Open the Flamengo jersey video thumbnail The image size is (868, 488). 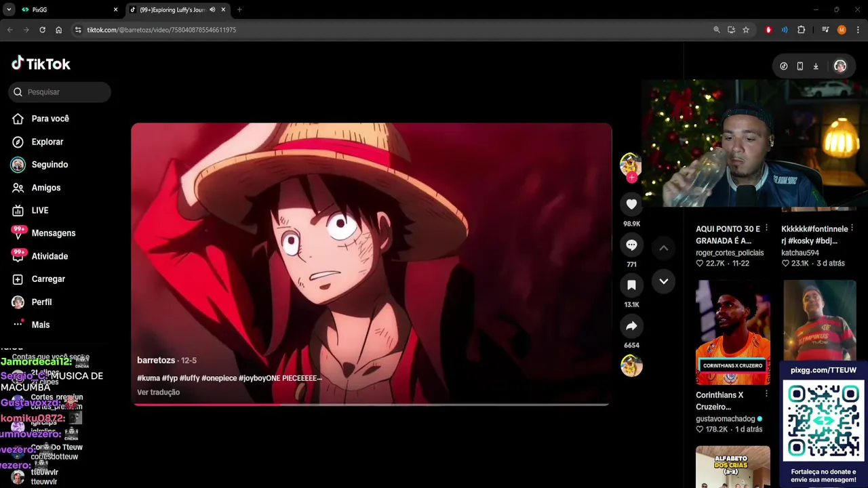tap(820, 321)
